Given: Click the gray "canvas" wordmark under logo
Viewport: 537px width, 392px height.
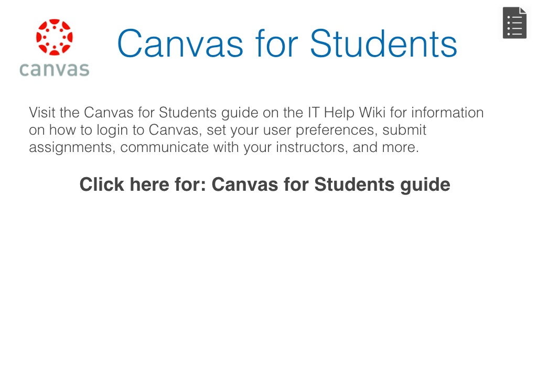Looking at the screenshot, I should coord(54,69).
